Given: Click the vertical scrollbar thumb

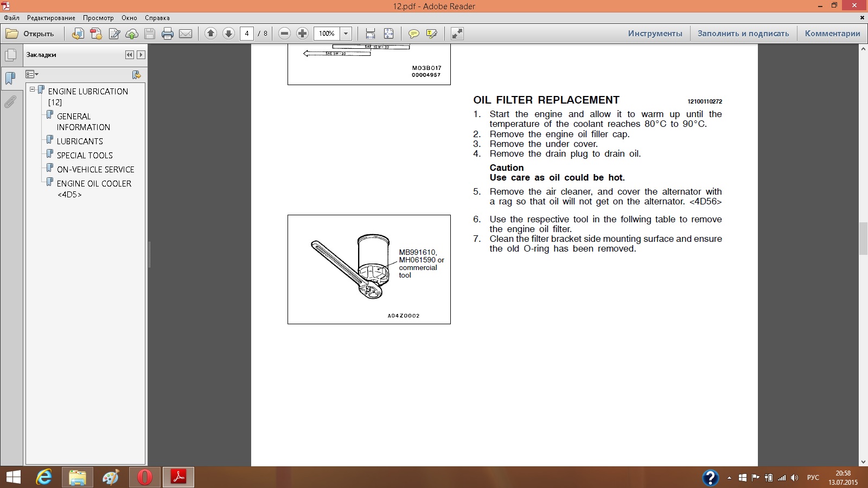Looking at the screenshot, I should 863,239.
